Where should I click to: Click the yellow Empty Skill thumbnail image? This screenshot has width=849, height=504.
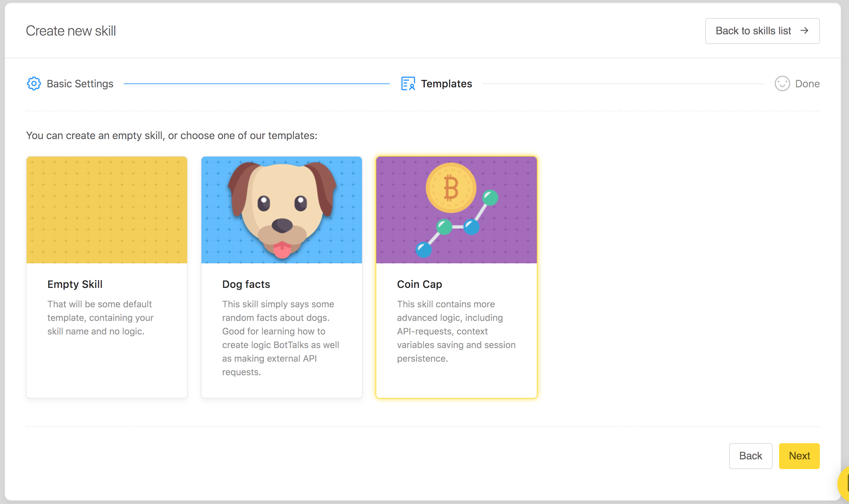107,210
